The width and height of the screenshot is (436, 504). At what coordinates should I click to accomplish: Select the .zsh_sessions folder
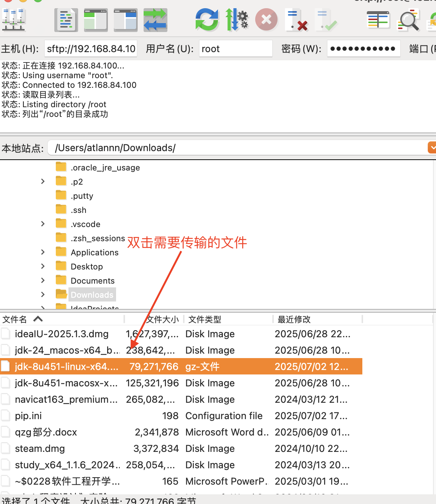tap(98, 238)
